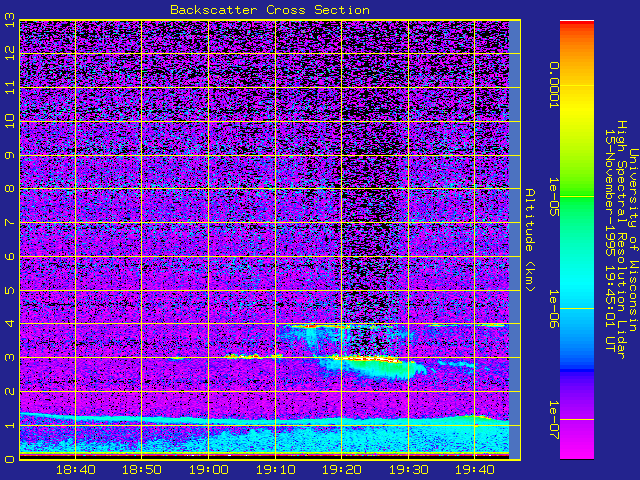Click the 1e-07 color scale label
The width and height of the screenshot is (640, 480).
(554, 420)
